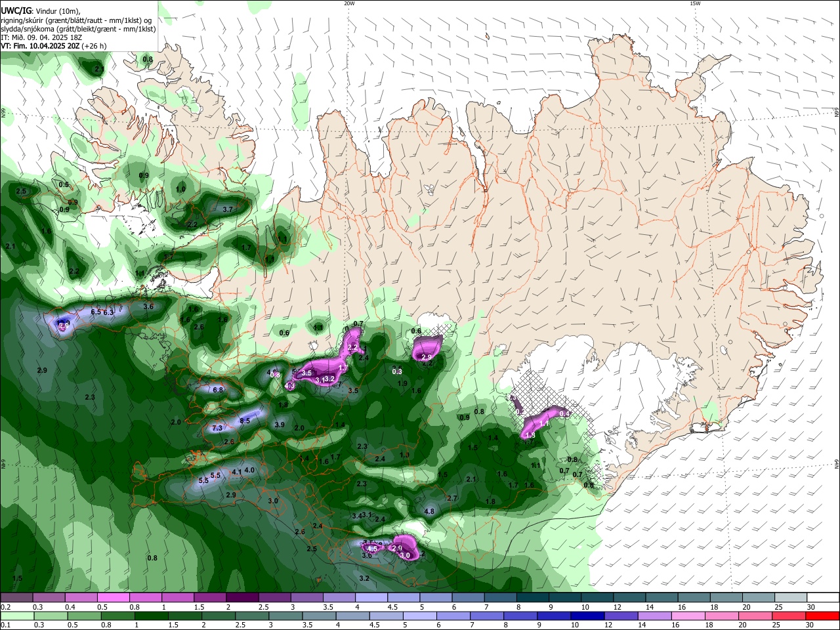This screenshot has width=840, height=630.
Task: Click the bright pink snow swatch 0.5 to 0.8
Action: 114,598
